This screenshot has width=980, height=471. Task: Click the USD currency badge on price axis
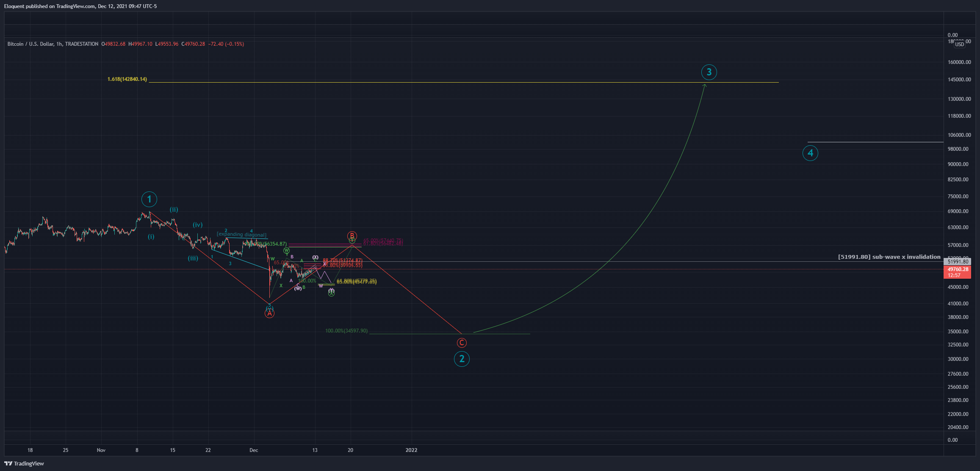(x=960, y=44)
